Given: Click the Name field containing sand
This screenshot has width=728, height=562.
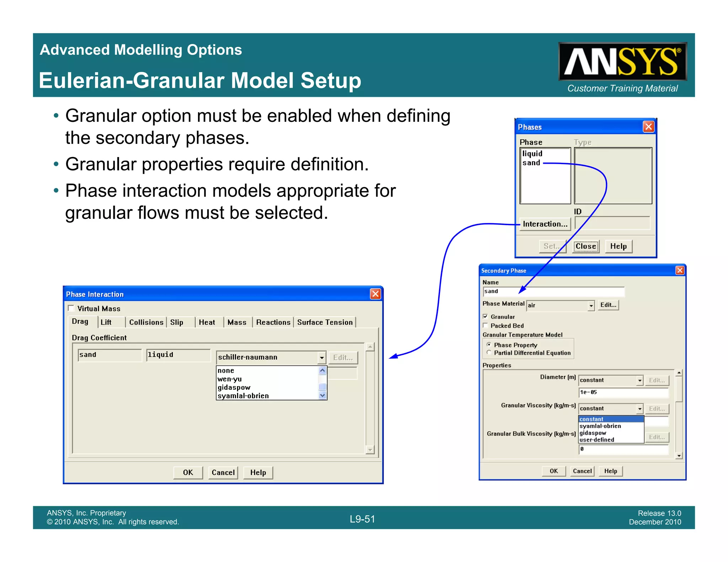Looking at the screenshot, I should 553,292.
